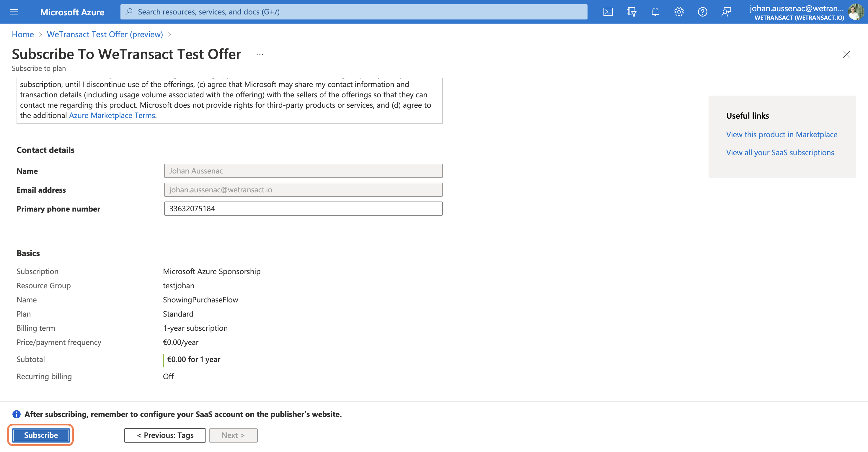Launch Cloud Shell from the top bar
The height and width of the screenshot is (452, 868).
pyautogui.click(x=608, y=12)
